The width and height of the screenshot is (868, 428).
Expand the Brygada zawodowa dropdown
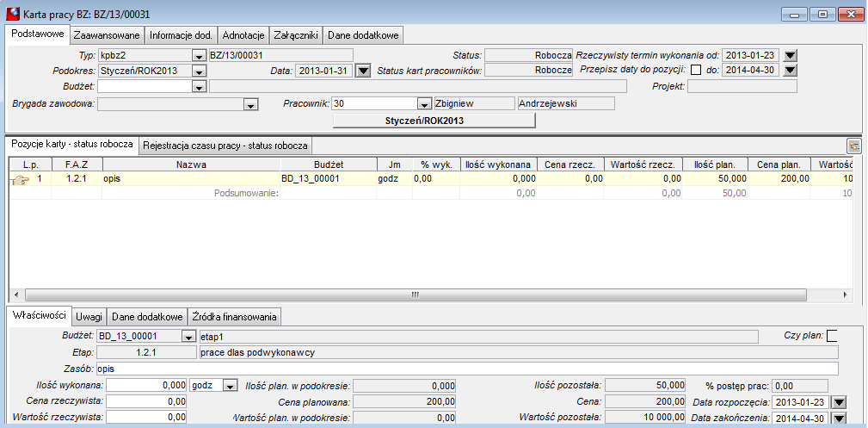pos(251,104)
